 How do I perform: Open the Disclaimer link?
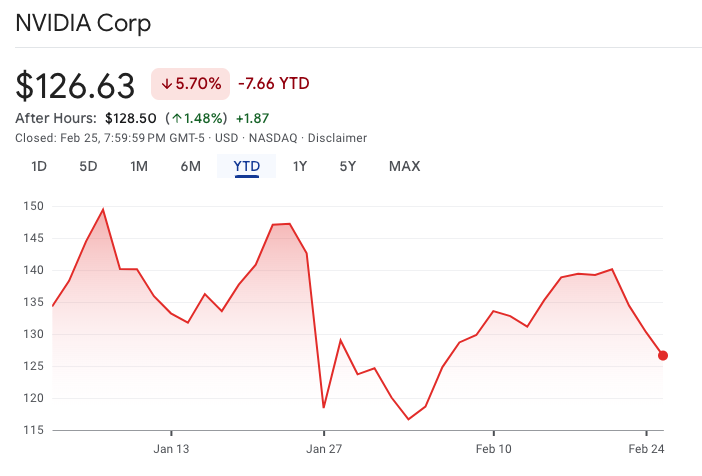tap(338, 137)
